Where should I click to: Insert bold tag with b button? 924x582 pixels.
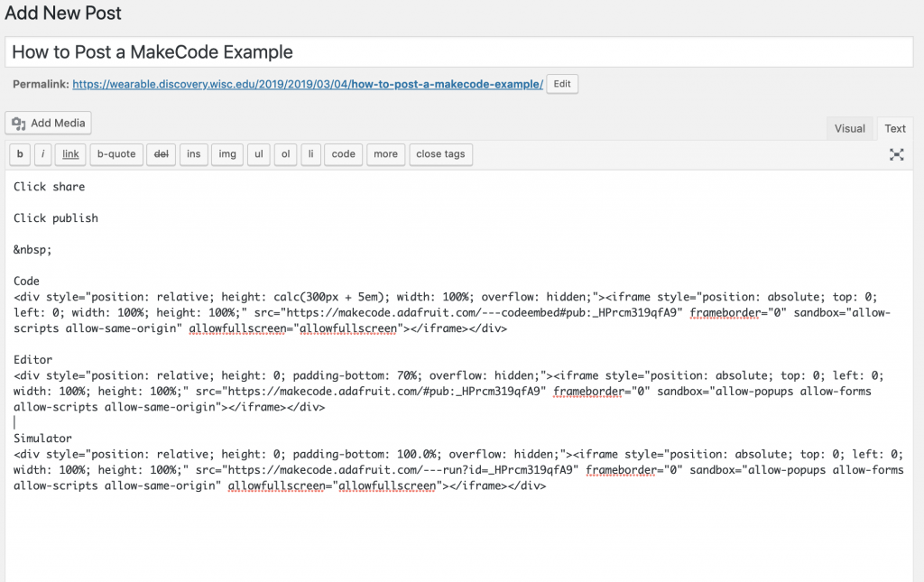(x=20, y=154)
